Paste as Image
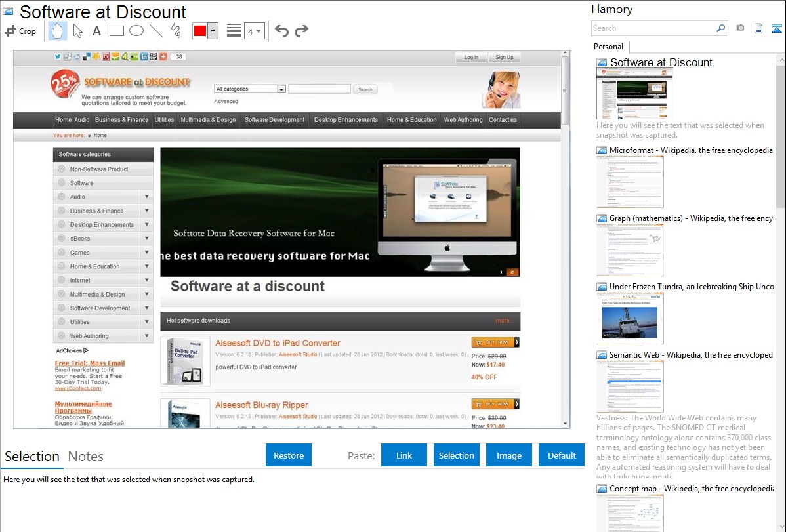The height and width of the screenshot is (532, 786). 508,455
